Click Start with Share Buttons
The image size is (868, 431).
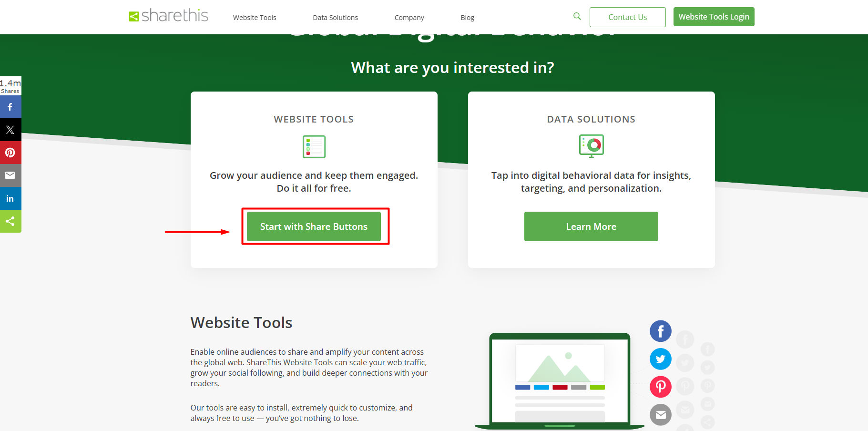click(314, 226)
